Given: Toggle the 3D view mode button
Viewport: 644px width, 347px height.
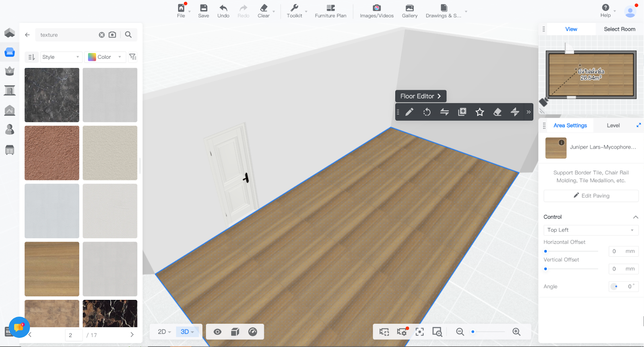Looking at the screenshot, I should coord(187,332).
